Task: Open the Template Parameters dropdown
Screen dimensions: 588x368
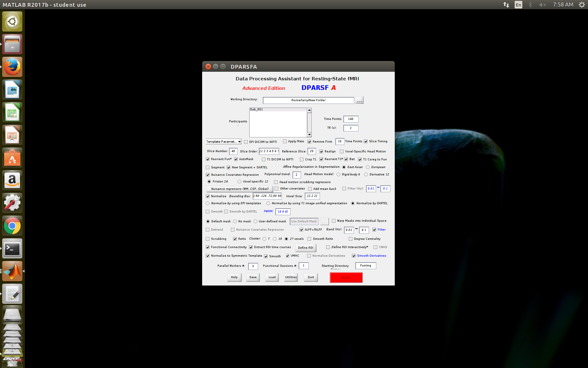Action: tap(224, 142)
